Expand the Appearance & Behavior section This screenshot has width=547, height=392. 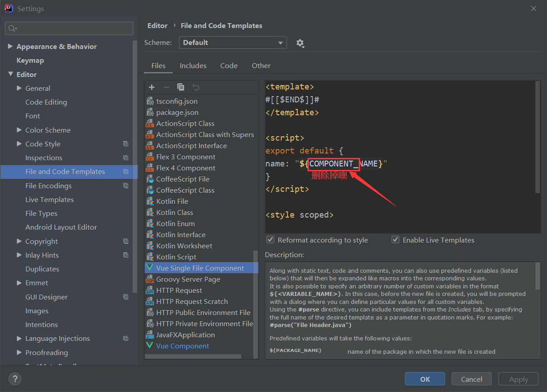[x=11, y=46]
